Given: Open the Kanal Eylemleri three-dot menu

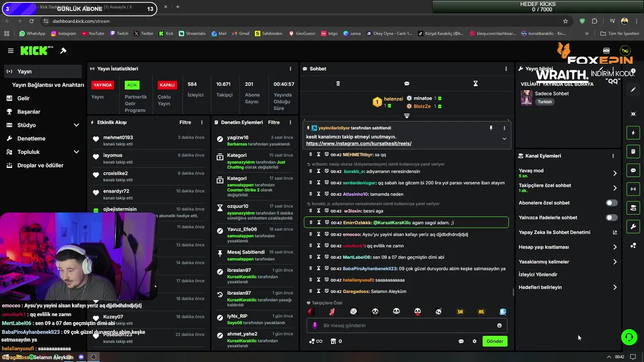Looking at the screenshot, I should tap(613, 156).
